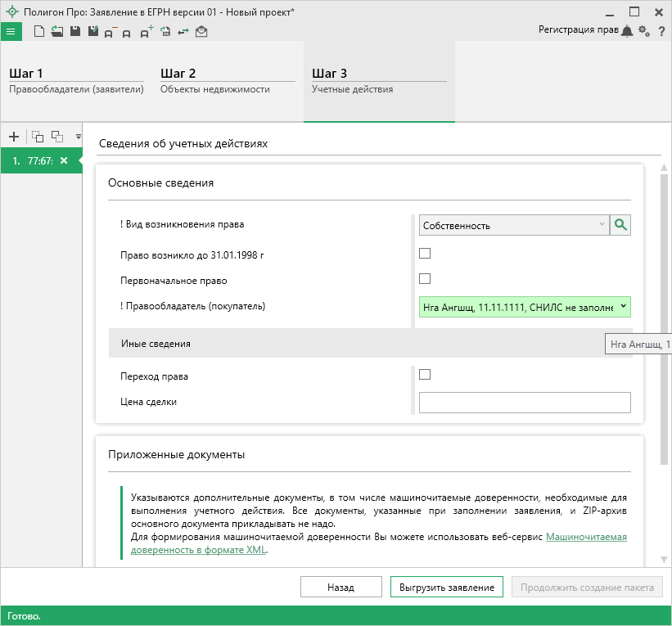Enable 'Право возникло до 31.01.1998 г' checkbox

pyautogui.click(x=425, y=254)
